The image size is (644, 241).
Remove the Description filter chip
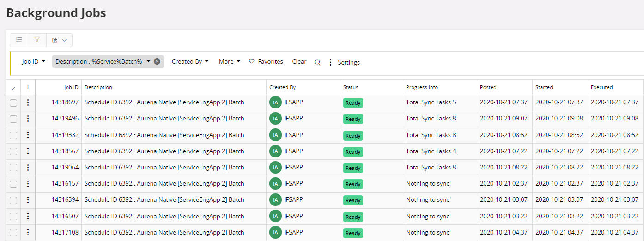tap(157, 61)
